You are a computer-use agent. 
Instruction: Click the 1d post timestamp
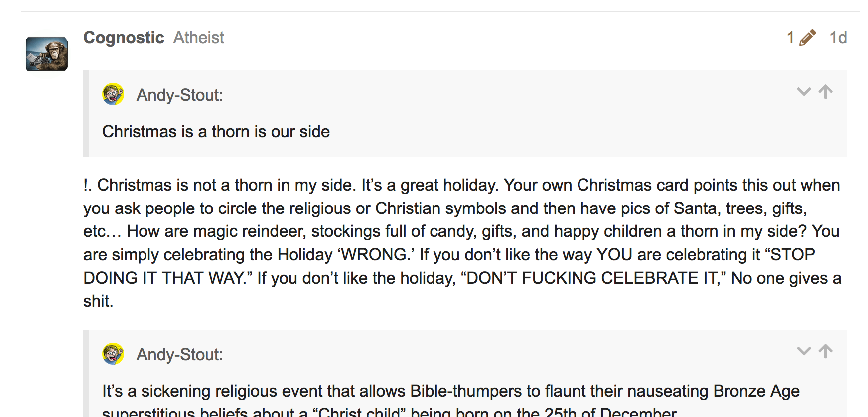point(838,38)
